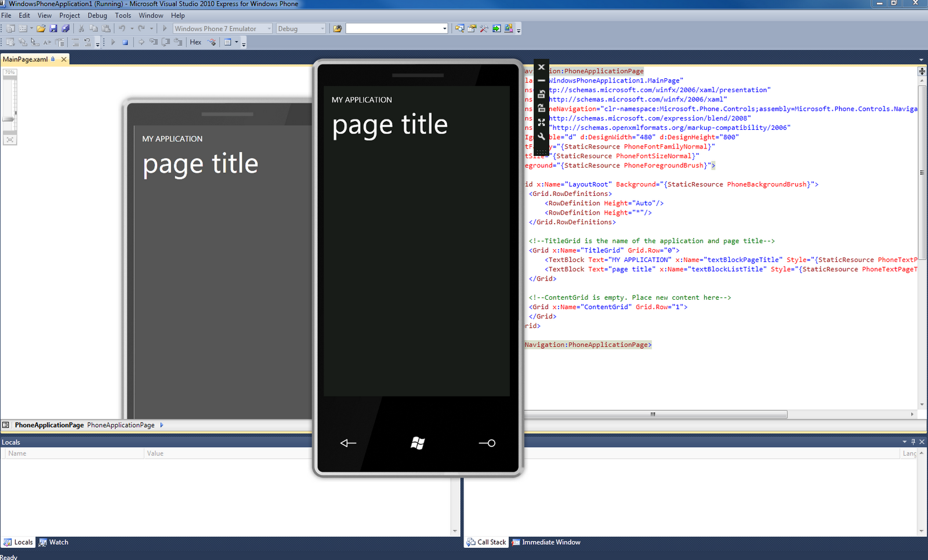Click the designer fit-all button below zoom slider
This screenshot has width=928, height=560.
(x=10, y=140)
